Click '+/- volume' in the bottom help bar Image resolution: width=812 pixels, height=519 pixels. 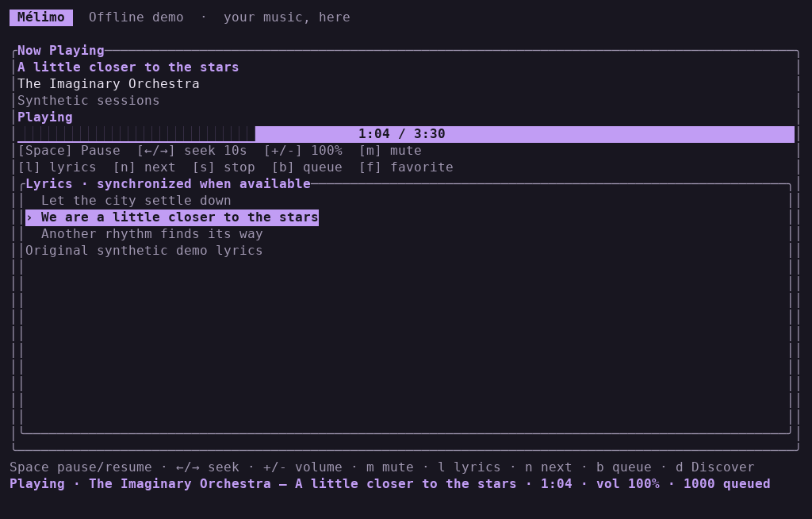[x=303, y=467]
